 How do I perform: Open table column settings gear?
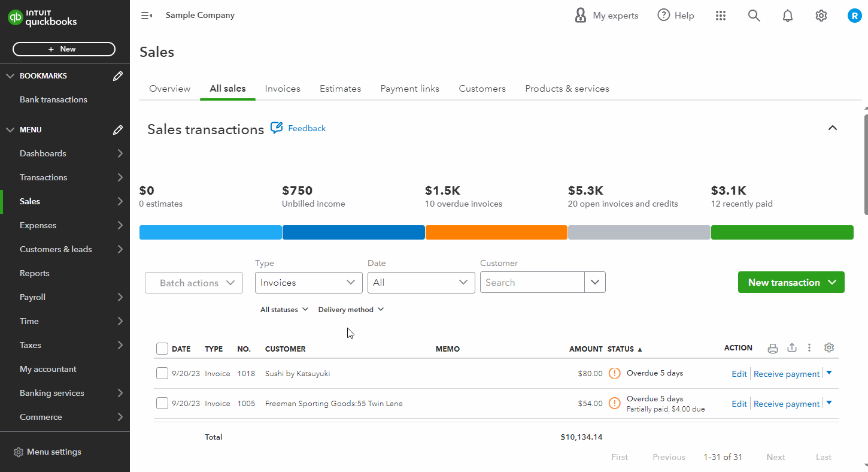pyautogui.click(x=829, y=348)
